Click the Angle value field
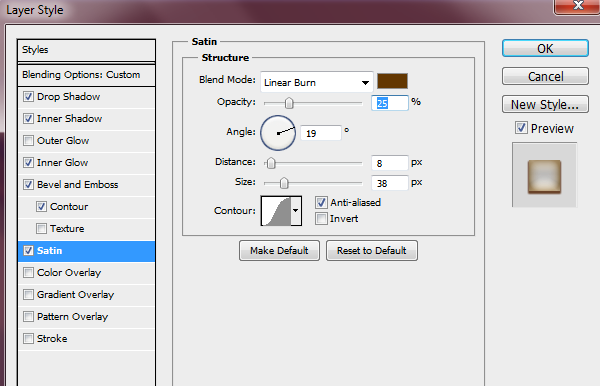The height and width of the screenshot is (386, 600). (x=321, y=133)
